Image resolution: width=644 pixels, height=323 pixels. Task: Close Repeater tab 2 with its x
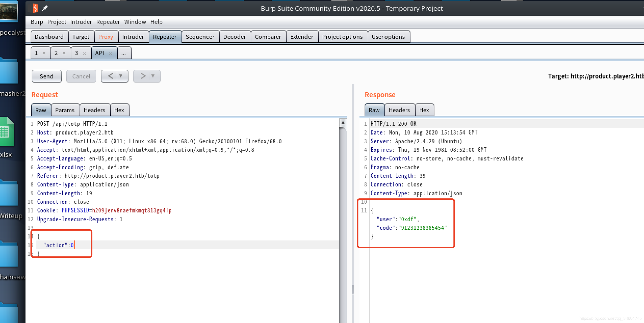64,53
